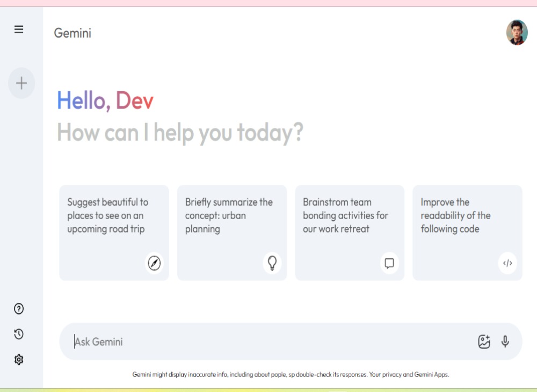This screenshot has height=392, width=537.
Task: Open the image upload icon in the prompt bar
Action: 484,341
